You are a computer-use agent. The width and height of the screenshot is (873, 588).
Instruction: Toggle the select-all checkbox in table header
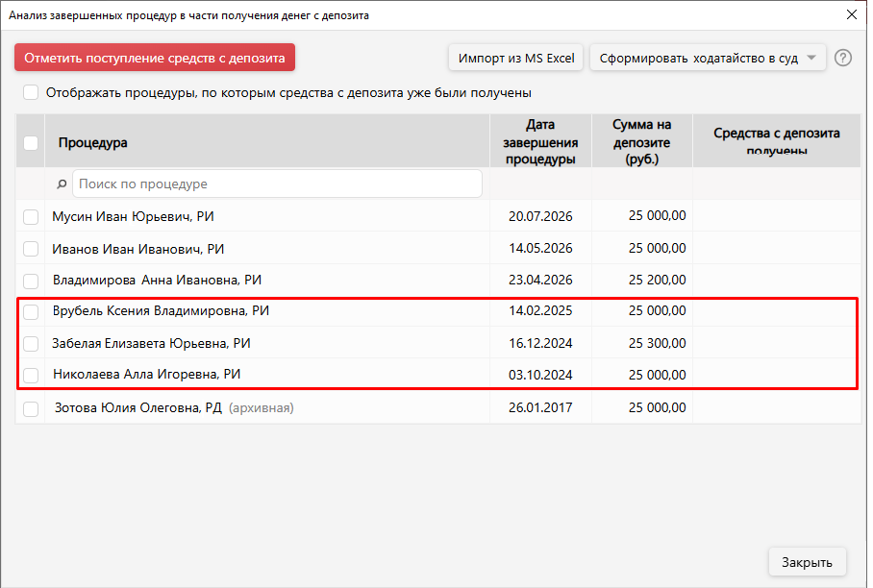(x=31, y=143)
